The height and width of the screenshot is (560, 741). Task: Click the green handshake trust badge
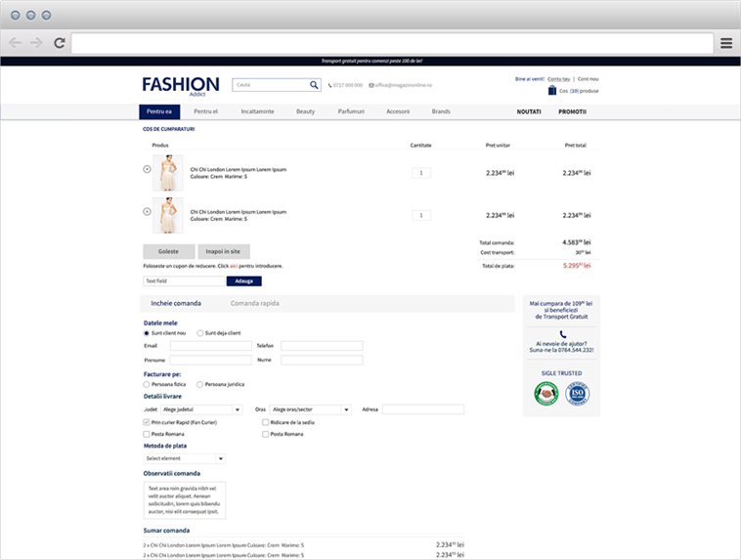[x=545, y=394]
